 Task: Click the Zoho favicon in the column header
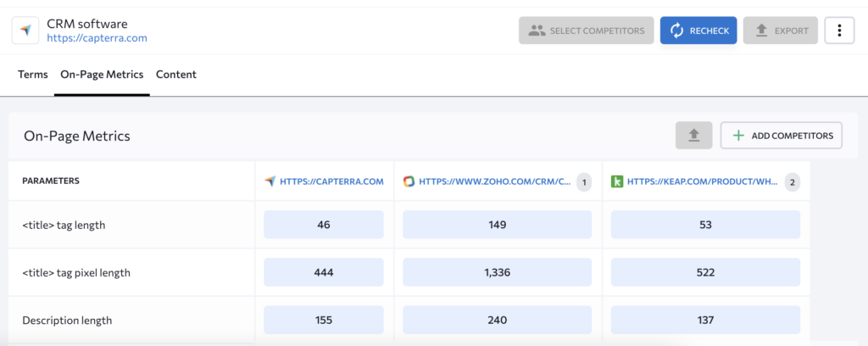(409, 181)
